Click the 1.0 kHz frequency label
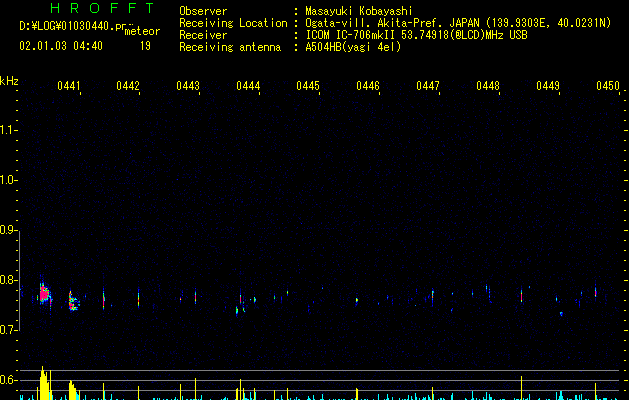Screen dimensions: 629x400 (8, 180)
